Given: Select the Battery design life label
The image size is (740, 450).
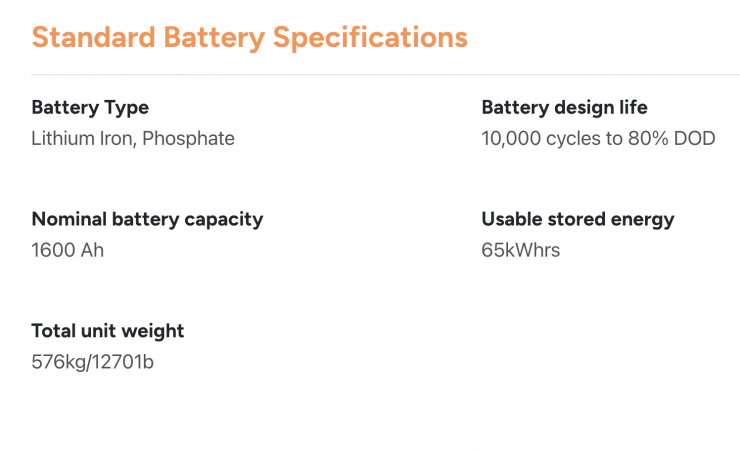Looking at the screenshot, I should [564, 107].
